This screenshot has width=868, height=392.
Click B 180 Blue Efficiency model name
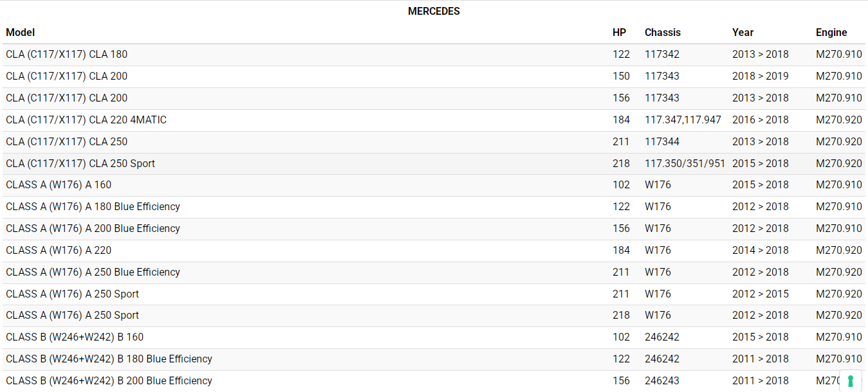click(109, 359)
